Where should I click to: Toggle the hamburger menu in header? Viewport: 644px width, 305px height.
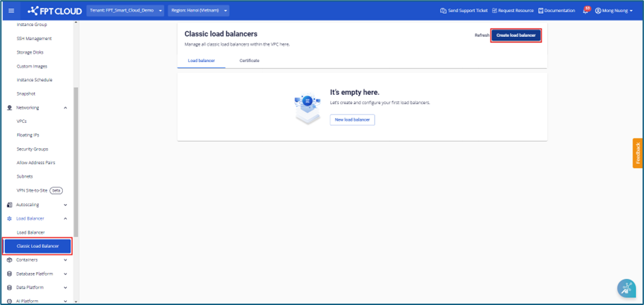click(x=11, y=11)
